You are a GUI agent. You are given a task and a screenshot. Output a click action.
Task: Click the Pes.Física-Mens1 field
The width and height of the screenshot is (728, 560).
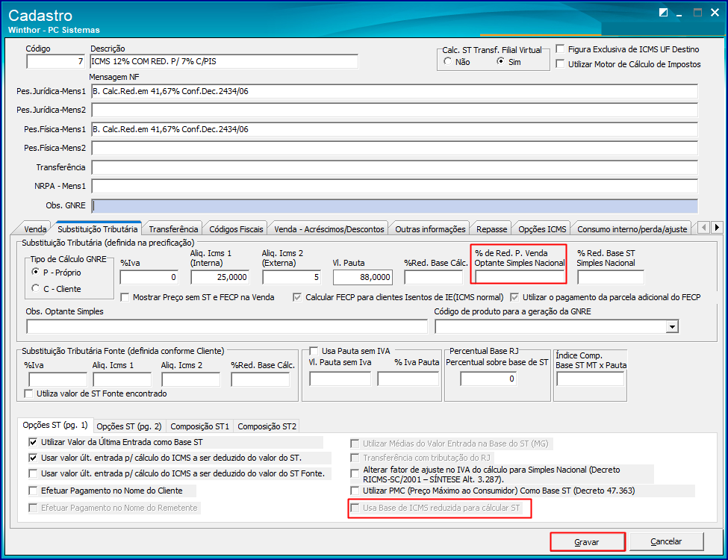[395, 129]
